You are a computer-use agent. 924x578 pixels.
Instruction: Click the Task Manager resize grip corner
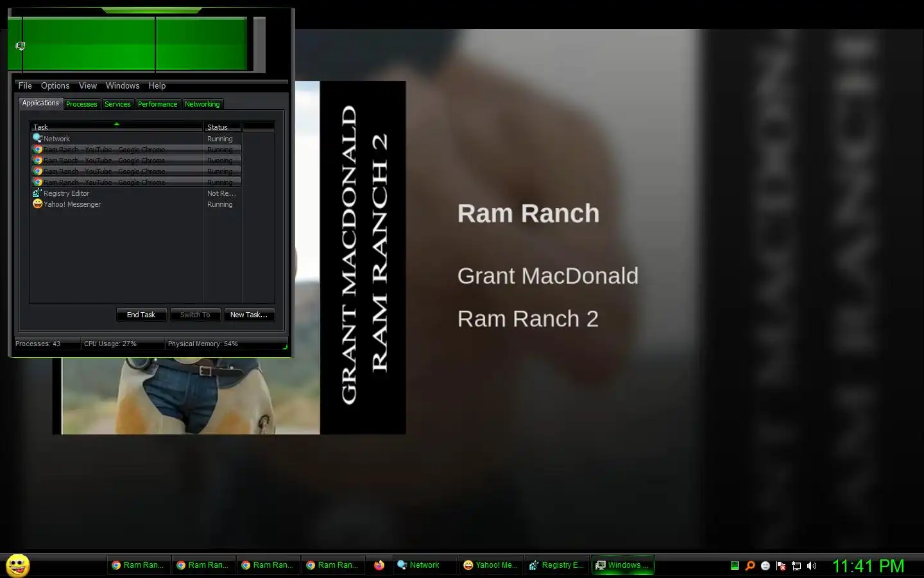pyautogui.click(x=285, y=347)
